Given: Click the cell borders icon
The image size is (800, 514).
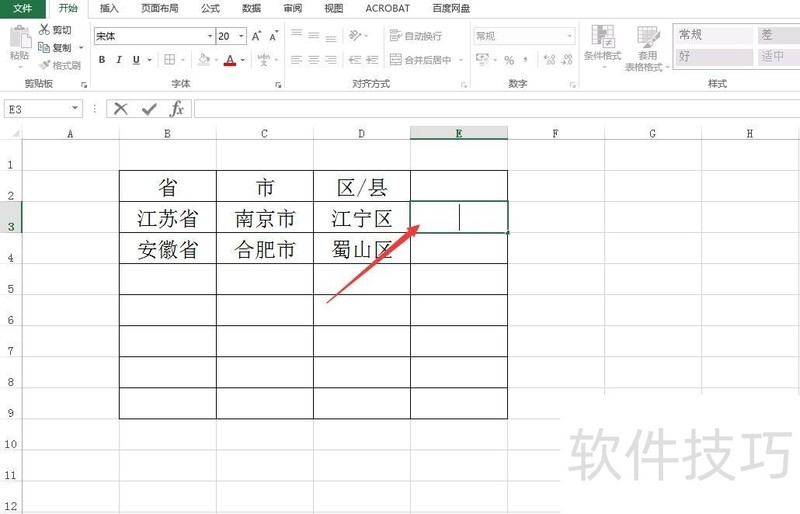Looking at the screenshot, I should pyautogui.click(x=170, y=60).
